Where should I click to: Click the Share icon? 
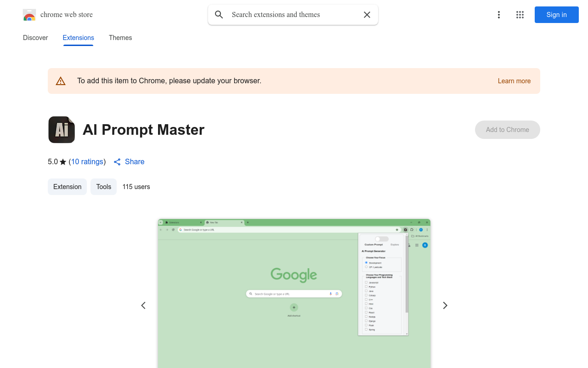coord(117,162)
